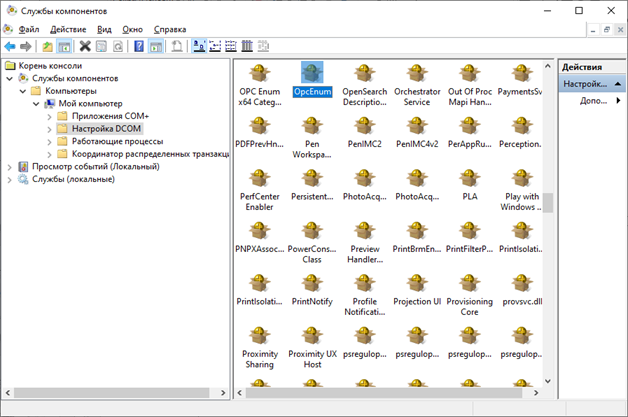628x417 pixels.
Task: Open help via blue question mark icon
Action: (139, 46)
